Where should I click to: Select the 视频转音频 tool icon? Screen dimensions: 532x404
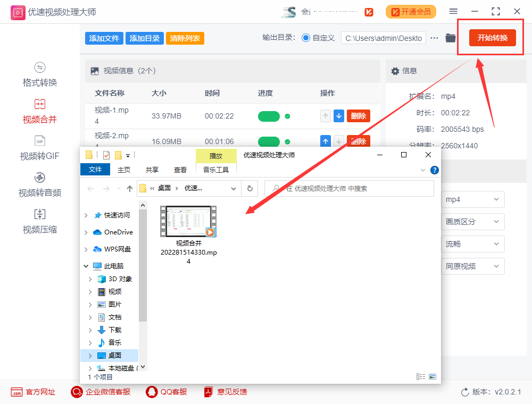(40, 178)
